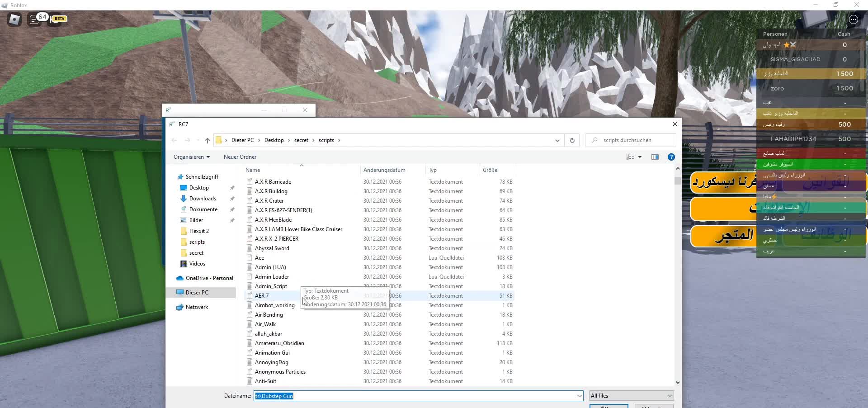
Task: Open the view options dropdown arrow
Action: coord(640,157)
